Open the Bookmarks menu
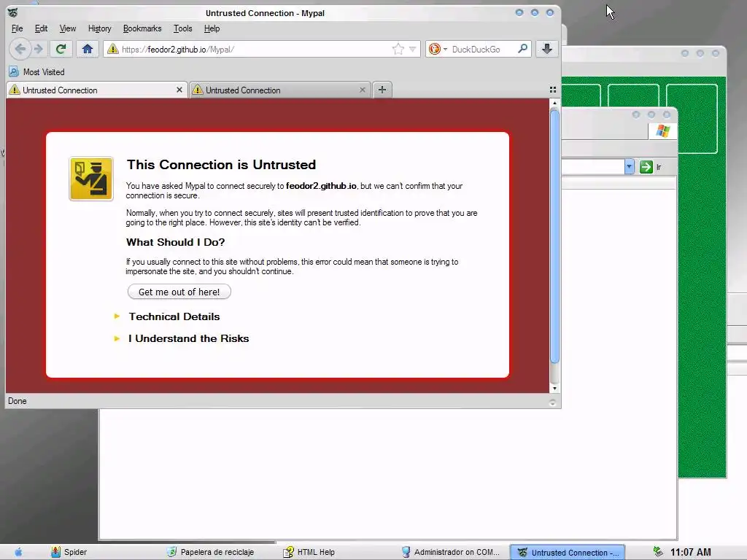This screenshot has height=560, width=747. pos(142,28)
